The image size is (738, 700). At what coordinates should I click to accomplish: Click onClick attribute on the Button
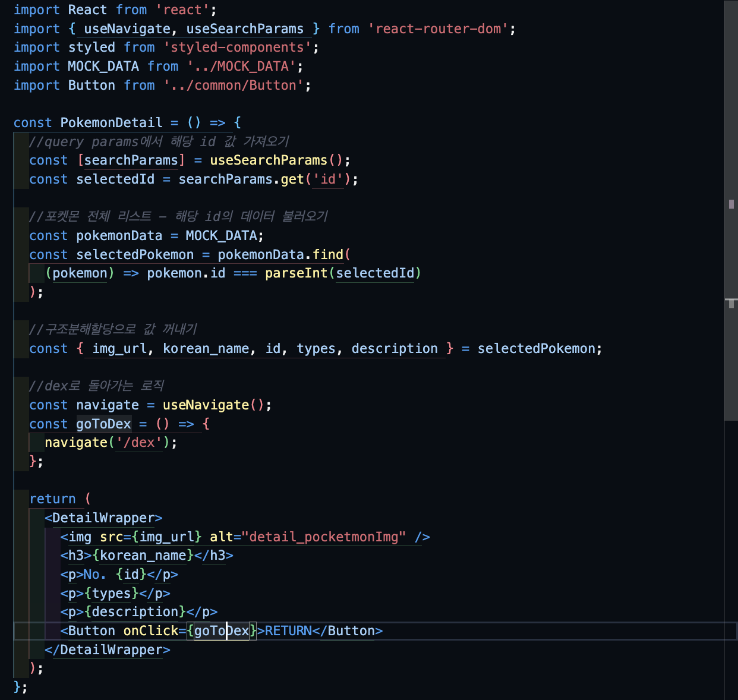click(x=151, y=631)
